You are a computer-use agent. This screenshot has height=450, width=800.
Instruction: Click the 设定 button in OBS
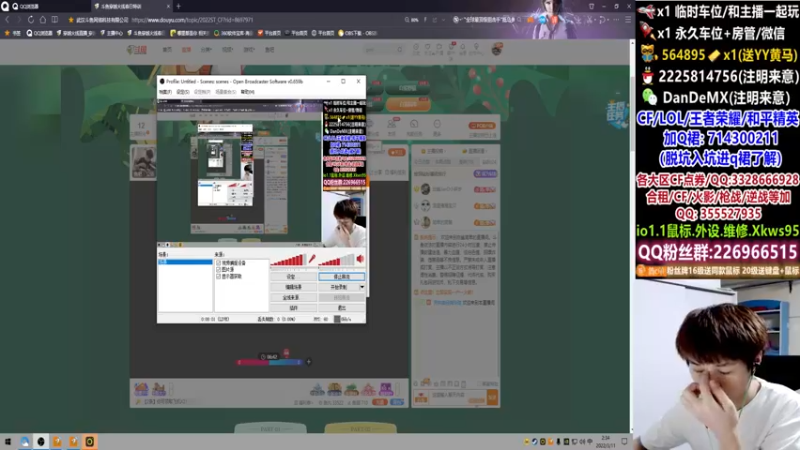[293, 277]
